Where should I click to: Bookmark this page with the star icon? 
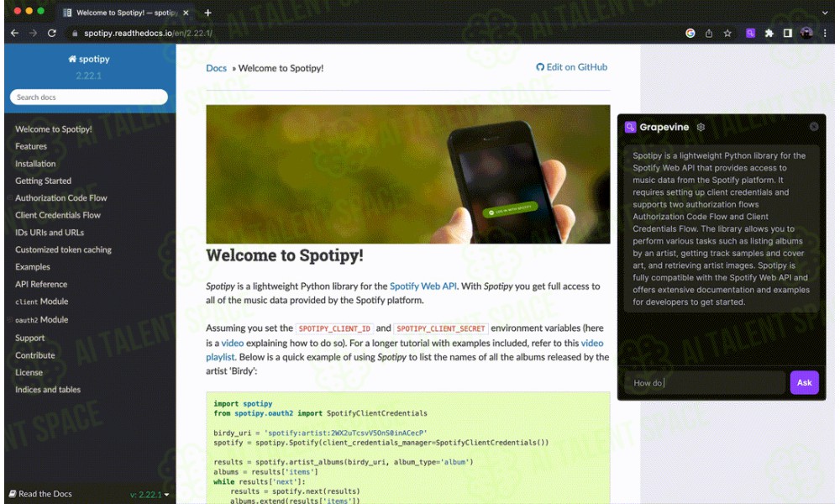tap(727, 34)
